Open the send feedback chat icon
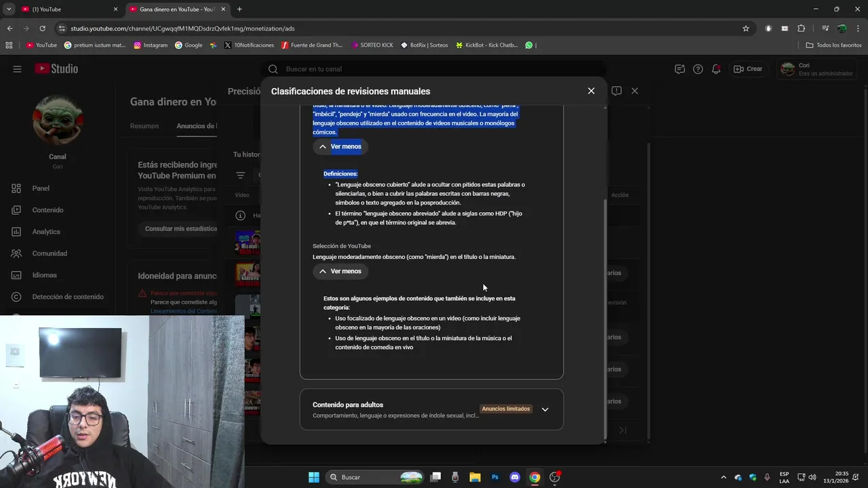 click(679, 69)
